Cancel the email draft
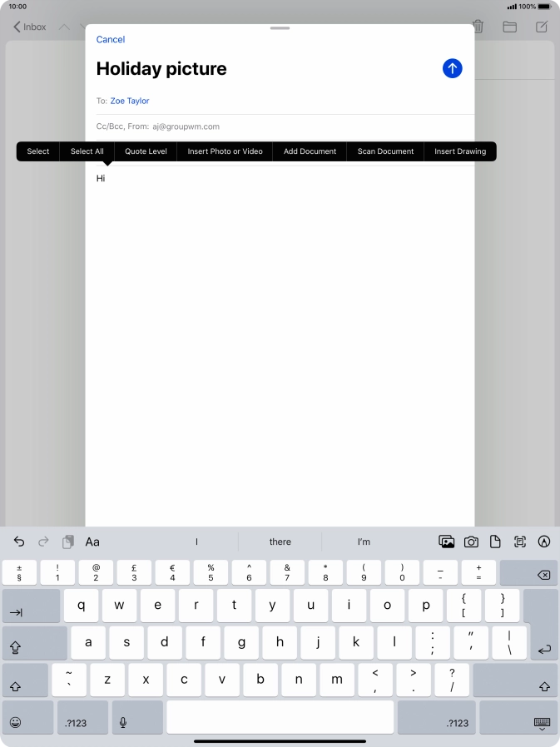Screen dimensions: 560x747 (111, 39)
